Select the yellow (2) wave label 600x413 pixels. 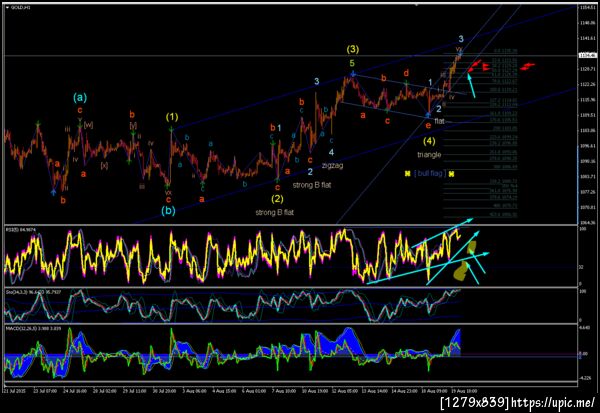[277, 199]
